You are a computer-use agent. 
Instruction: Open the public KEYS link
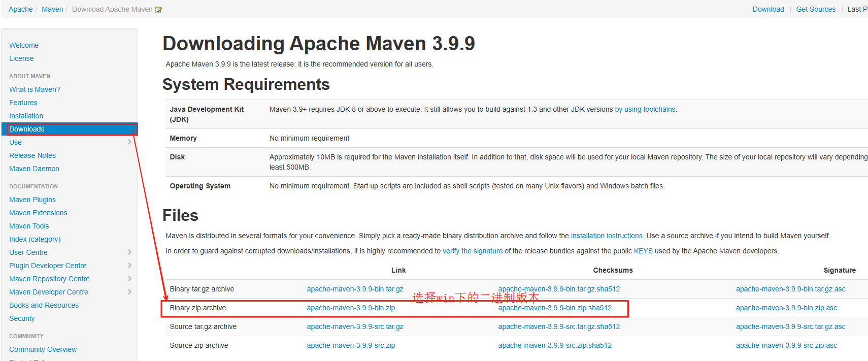tap(643, 251)
